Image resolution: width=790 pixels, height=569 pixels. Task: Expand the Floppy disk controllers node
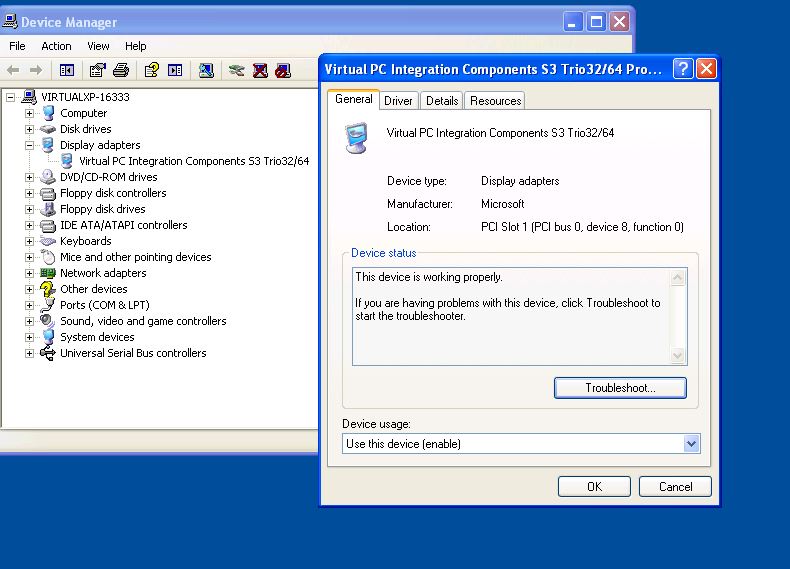point(29,194)
